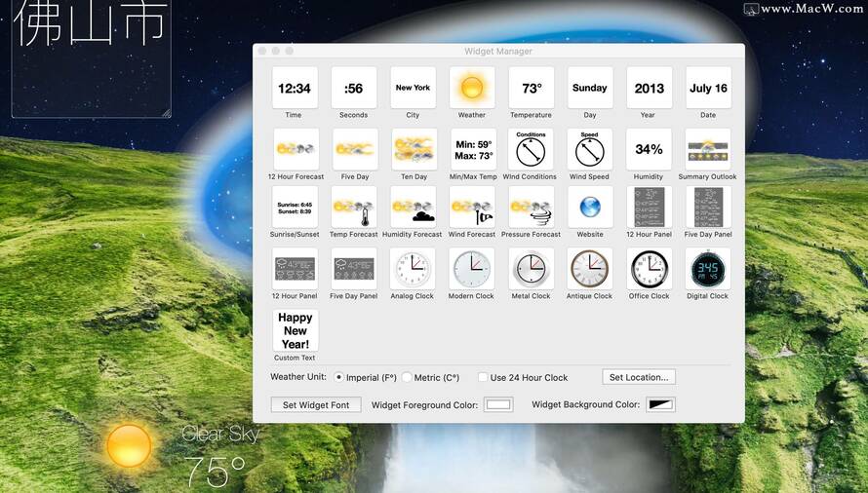Image resolution: width=868 pixels, height=493 pixels.
Task: Switch weather unit to Metric (C°)
Action: (407, 377)
